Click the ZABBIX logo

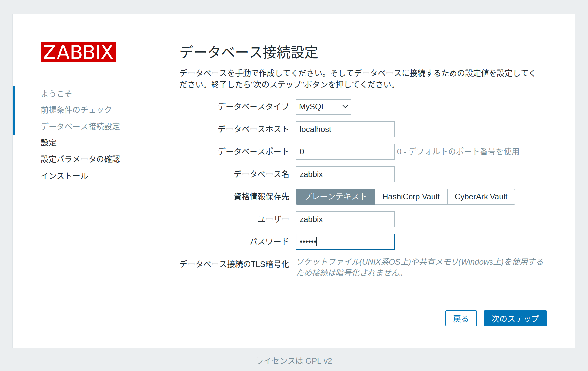coord(78,52)
